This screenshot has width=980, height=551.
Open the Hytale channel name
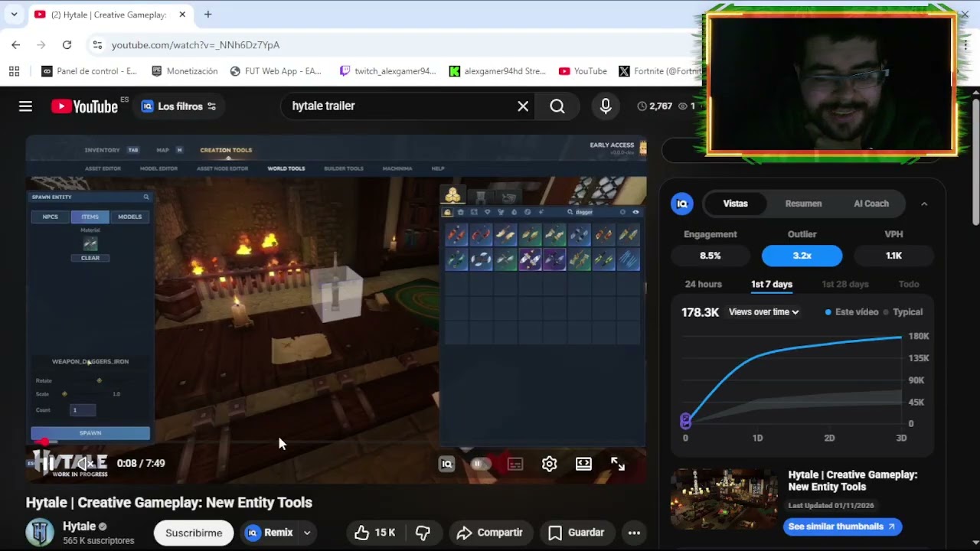pos(80,527)
